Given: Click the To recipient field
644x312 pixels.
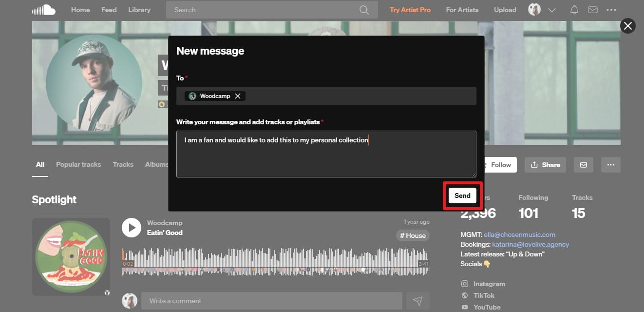Looking at the screenshot, I should [x=326, y=96].
